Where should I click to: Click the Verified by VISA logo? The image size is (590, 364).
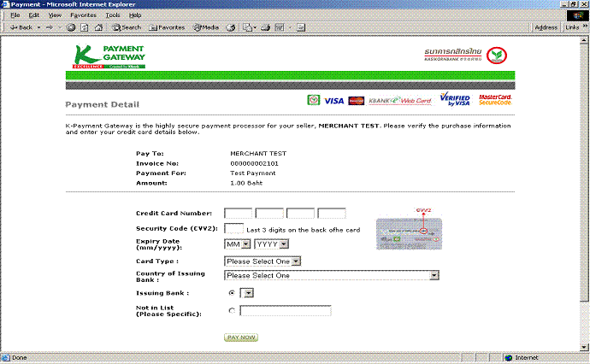tap(455, 99)
